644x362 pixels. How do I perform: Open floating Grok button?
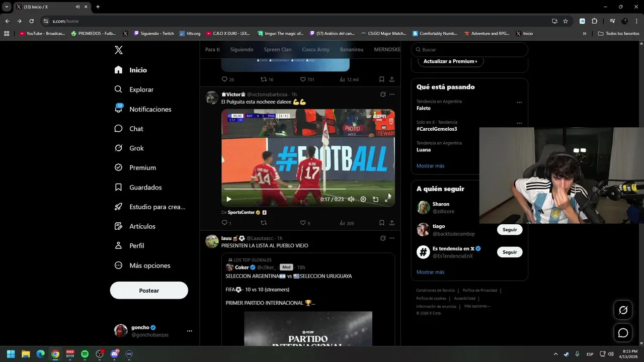click(x=623, y=310)
